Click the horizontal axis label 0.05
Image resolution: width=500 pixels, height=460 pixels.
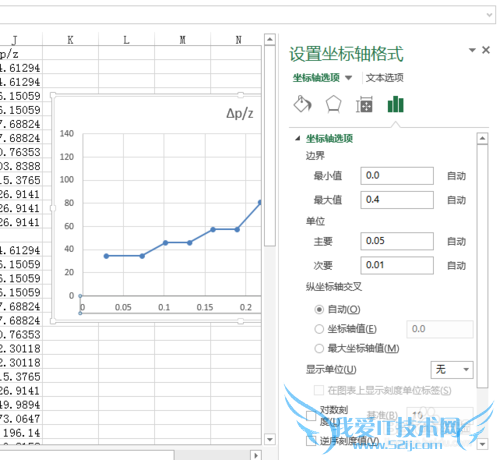click(x=123, y=307)
